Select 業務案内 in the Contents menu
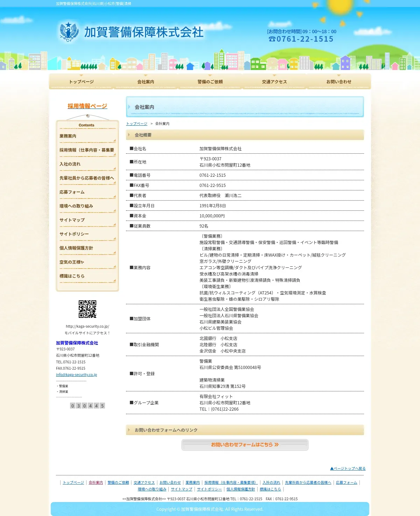 pos(87,136)
